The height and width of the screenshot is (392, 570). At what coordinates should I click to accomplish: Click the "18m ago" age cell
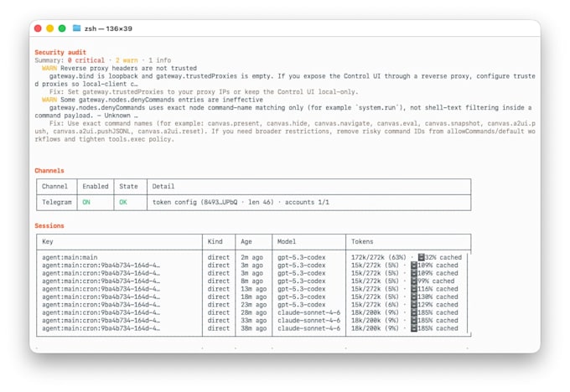pos(253,297)
